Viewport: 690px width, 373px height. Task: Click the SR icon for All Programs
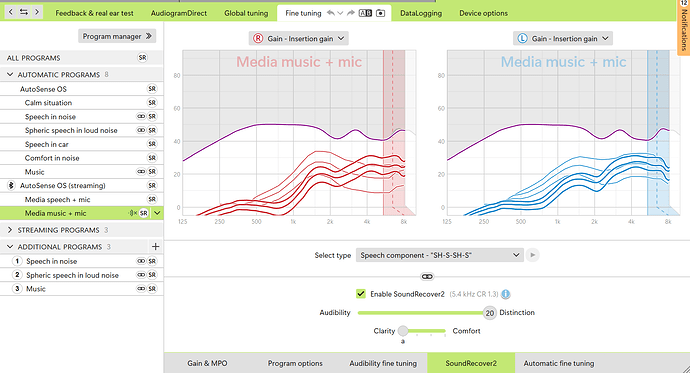click(142, 58)
